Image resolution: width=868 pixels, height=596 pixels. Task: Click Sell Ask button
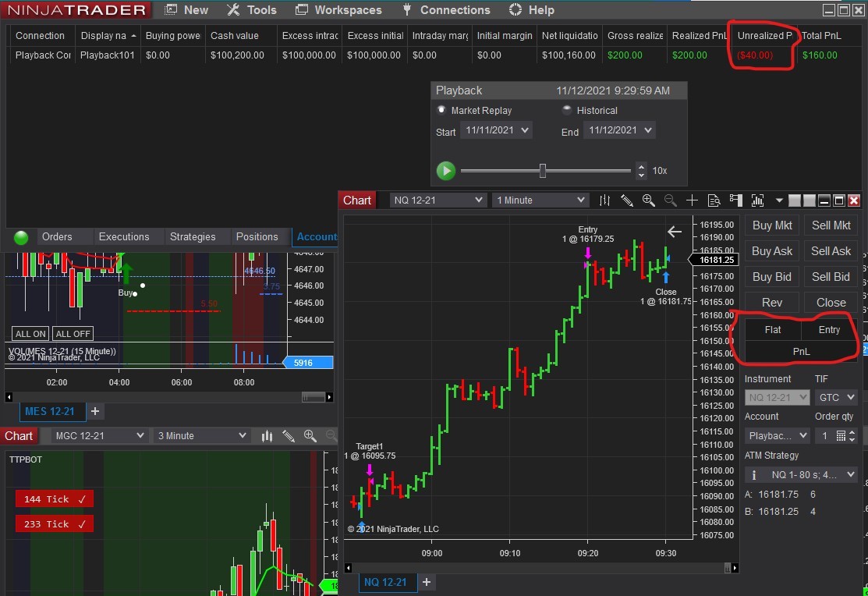[831, 251]
